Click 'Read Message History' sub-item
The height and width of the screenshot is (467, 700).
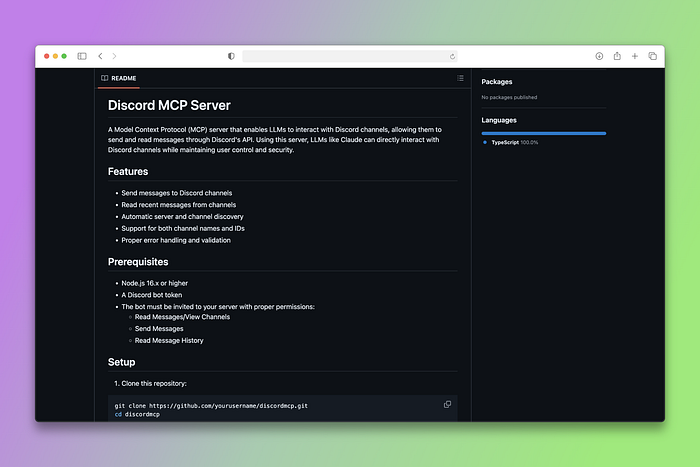tap(169, 341)
